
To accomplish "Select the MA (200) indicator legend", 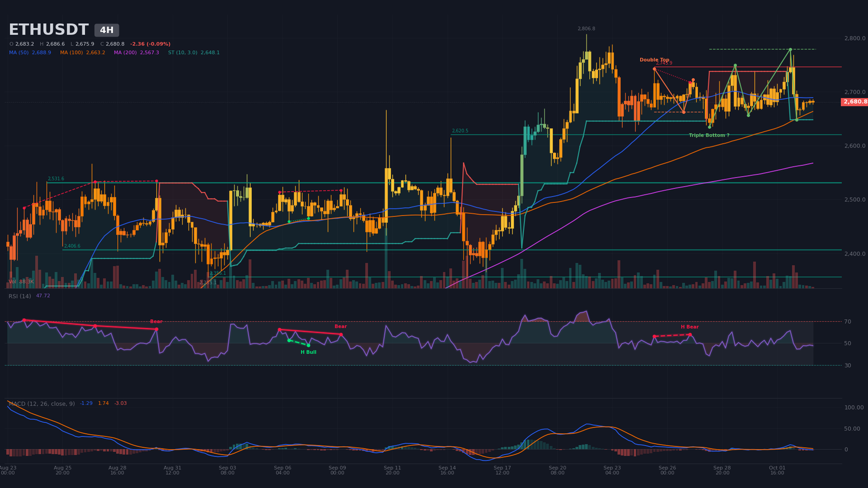I will coord(136,53).
